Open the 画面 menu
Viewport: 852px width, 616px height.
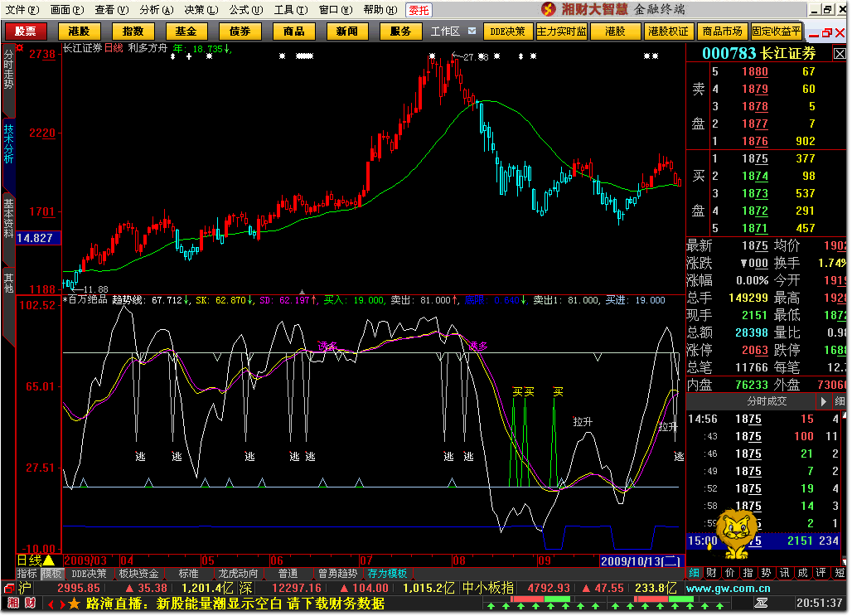tap(67, 10)
